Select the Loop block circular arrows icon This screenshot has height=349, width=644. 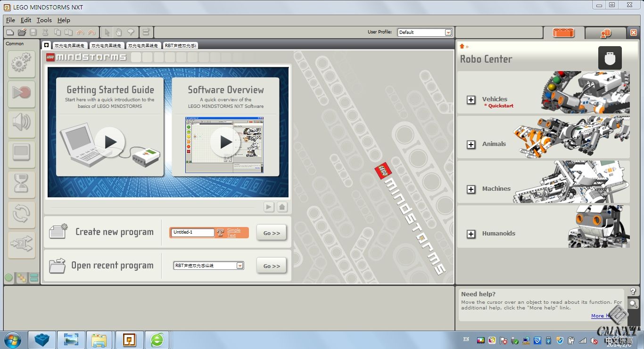click(22, 214)
